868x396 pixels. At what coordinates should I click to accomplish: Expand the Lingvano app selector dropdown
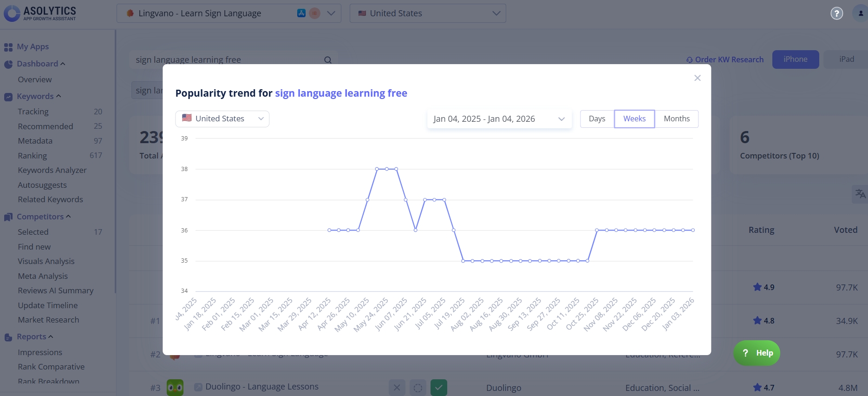(x=331, y=13)
